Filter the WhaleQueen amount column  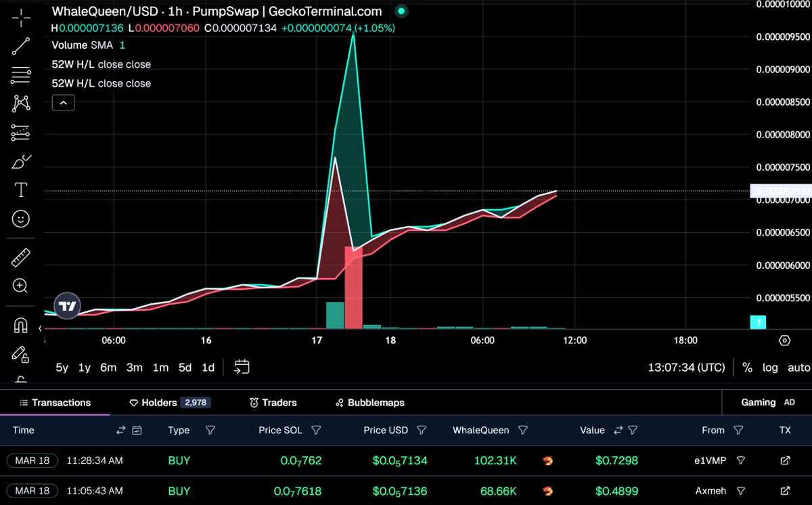pyautogui.click(x=522, y=430)
